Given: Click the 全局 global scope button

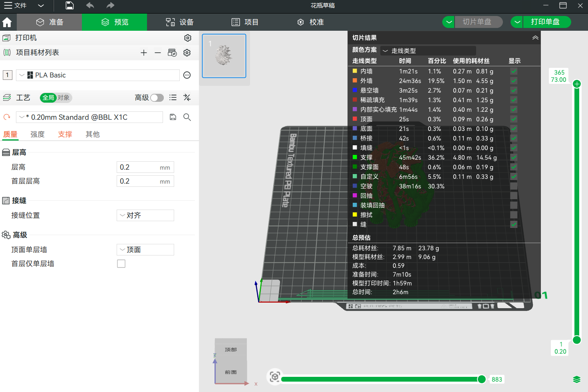Looking at the screenshot, I should (x=48, y=98).
